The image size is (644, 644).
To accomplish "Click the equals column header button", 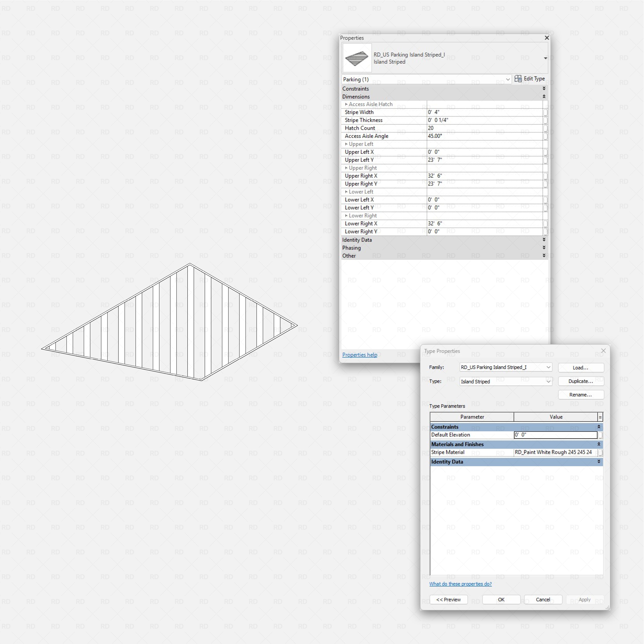I will pos(600,417).
